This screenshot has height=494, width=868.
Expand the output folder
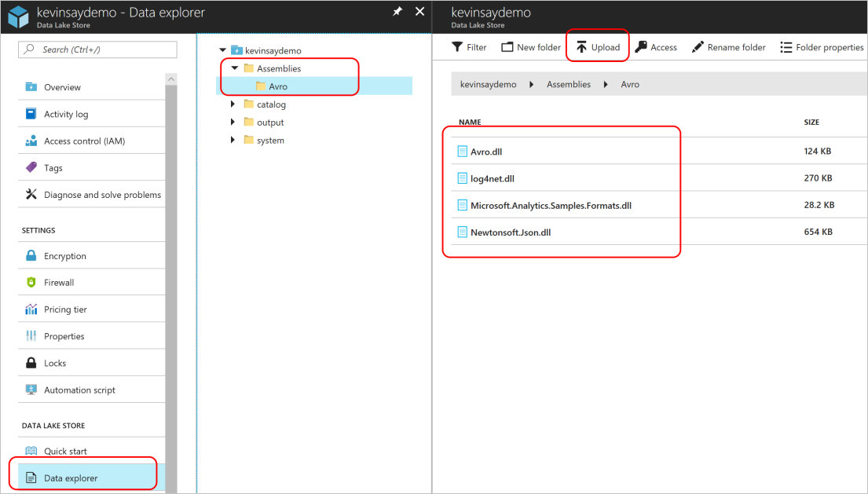click(233, 123)
